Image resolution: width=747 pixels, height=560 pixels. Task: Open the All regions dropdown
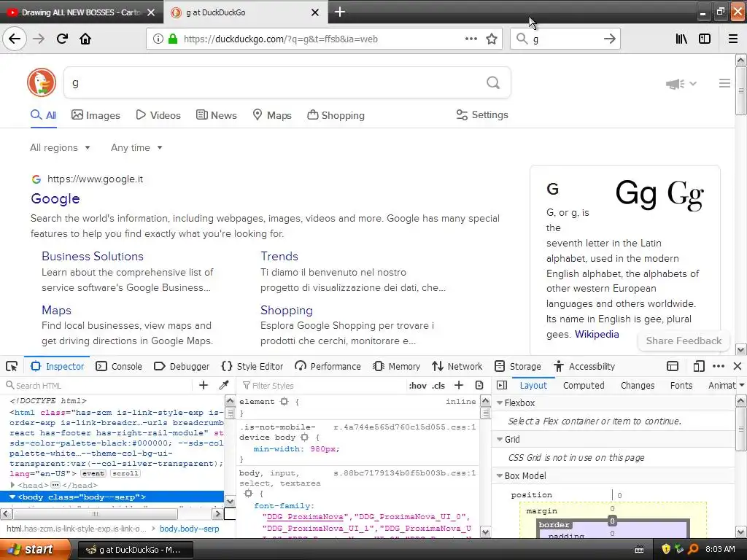60,147
